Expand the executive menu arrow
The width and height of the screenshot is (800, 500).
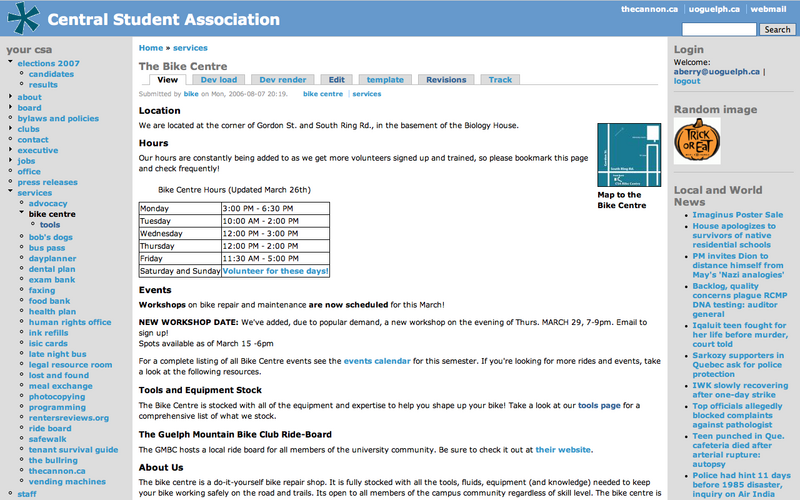(10, 149)
